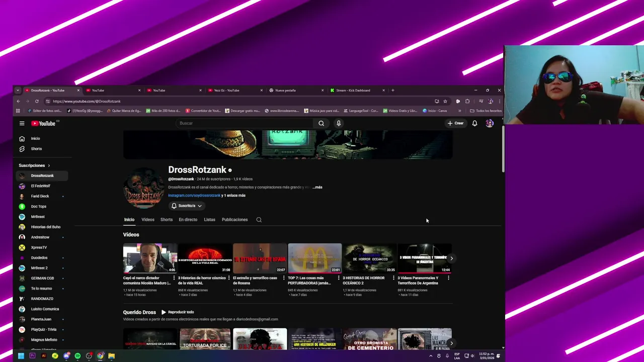Click the Buscar search input field
This screenshot has height=362, width=644.
tap(245, 123)
